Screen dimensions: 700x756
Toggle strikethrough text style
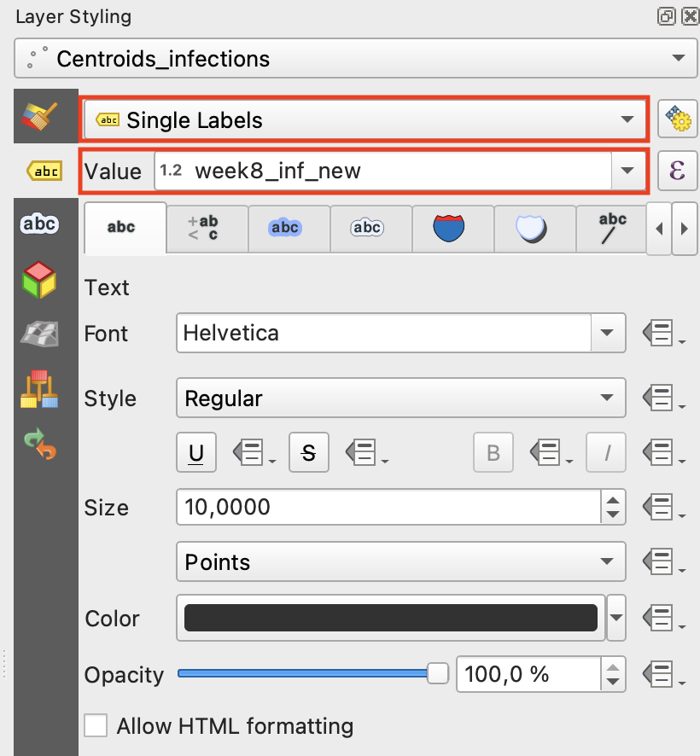(x=309, y=453)
